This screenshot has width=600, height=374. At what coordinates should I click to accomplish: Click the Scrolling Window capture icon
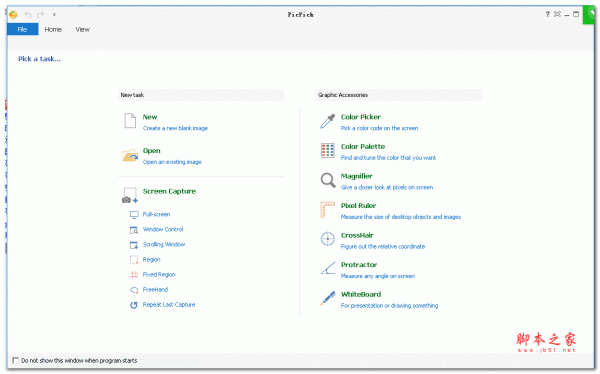(x=134, y=245)
